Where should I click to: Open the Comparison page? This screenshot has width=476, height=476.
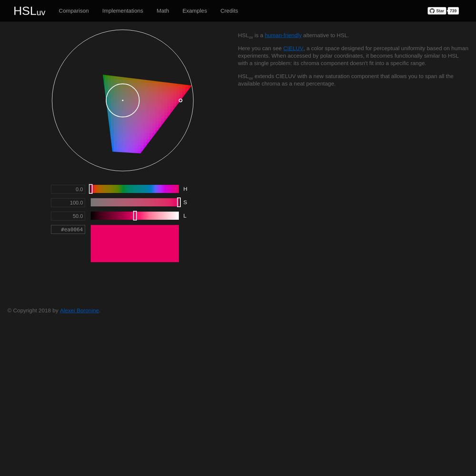point(74,10)
